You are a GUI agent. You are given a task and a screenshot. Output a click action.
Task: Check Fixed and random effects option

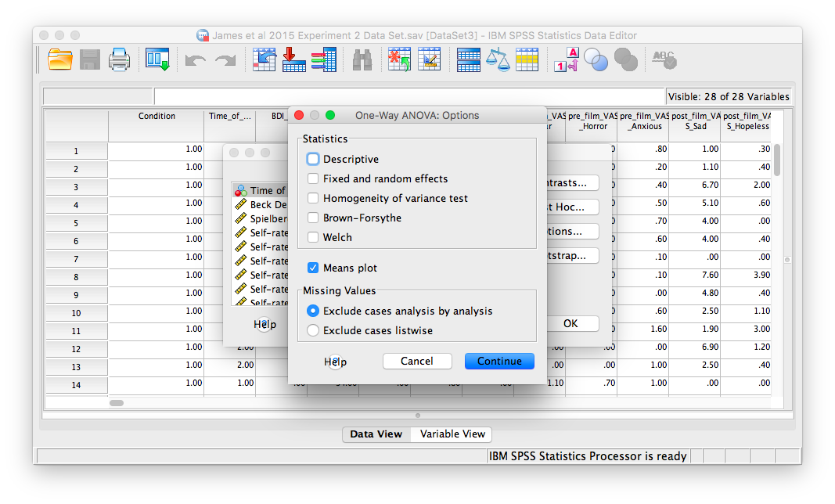[x=313, y=178]
